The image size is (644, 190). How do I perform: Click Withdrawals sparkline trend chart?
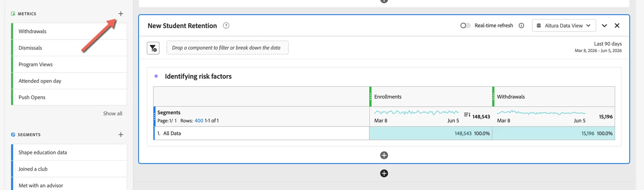pos(541,113)
